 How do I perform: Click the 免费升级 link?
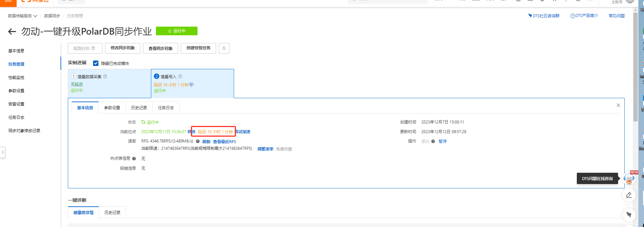tap(284, 149)
